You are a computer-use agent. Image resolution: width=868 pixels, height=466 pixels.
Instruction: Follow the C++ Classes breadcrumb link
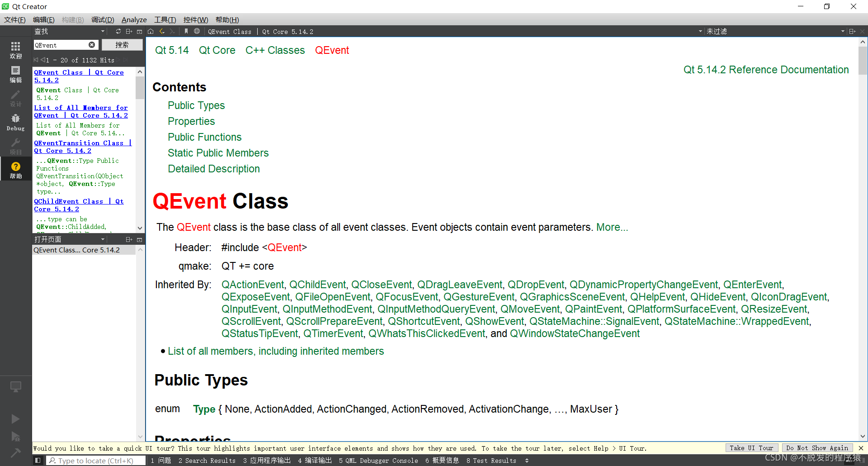(275, 50)
